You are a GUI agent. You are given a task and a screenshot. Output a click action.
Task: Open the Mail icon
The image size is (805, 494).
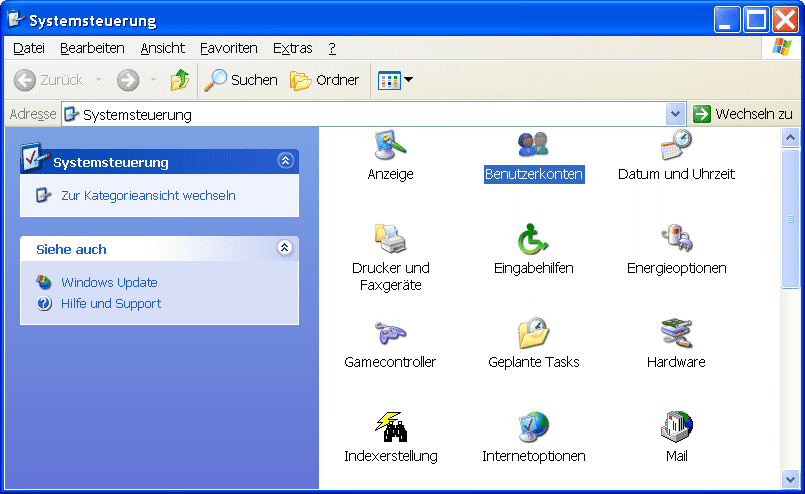click(676, 427)
